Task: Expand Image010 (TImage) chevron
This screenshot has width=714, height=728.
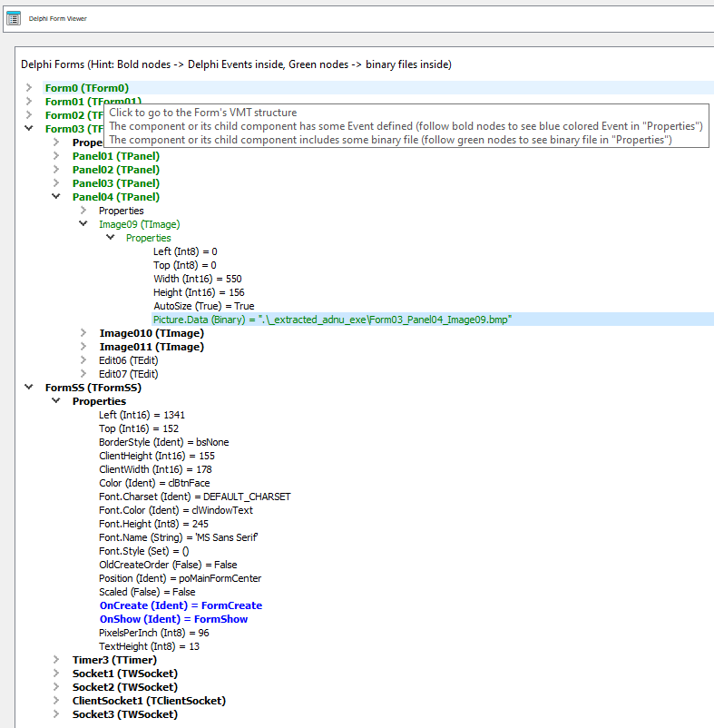Action: point(83,332)
